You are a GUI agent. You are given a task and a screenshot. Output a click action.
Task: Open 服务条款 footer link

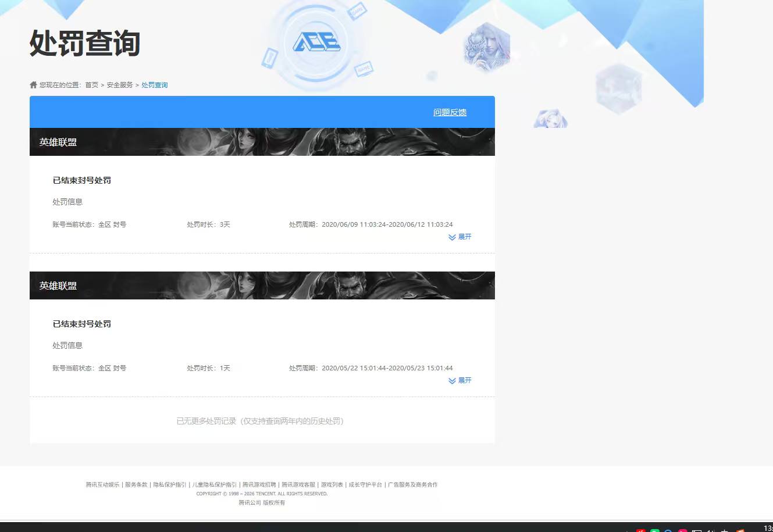pyautogui.click(x=136, y=484)
